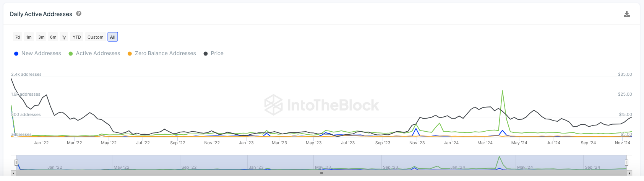Viewport: 644px width, 181px height.
Task: Toggle the New Addresses series label
Action: point(41,54)
